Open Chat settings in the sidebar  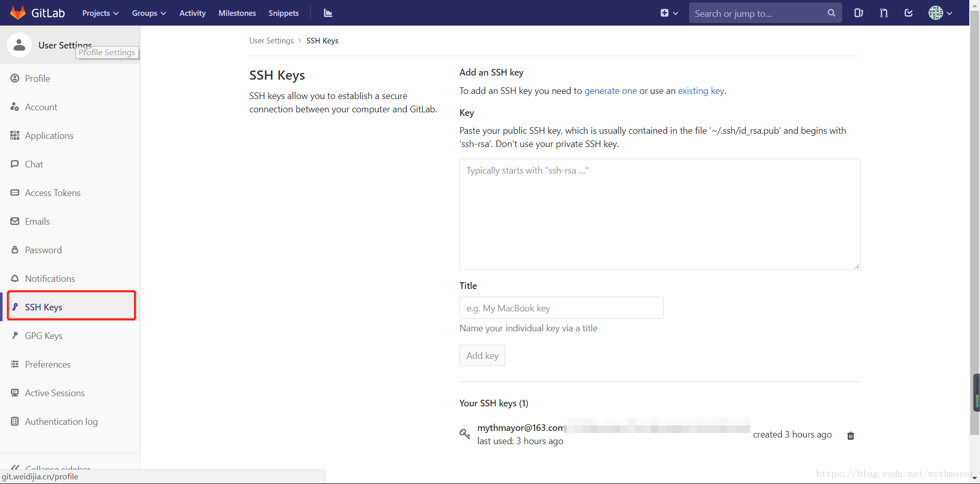(x=70, y=164)
